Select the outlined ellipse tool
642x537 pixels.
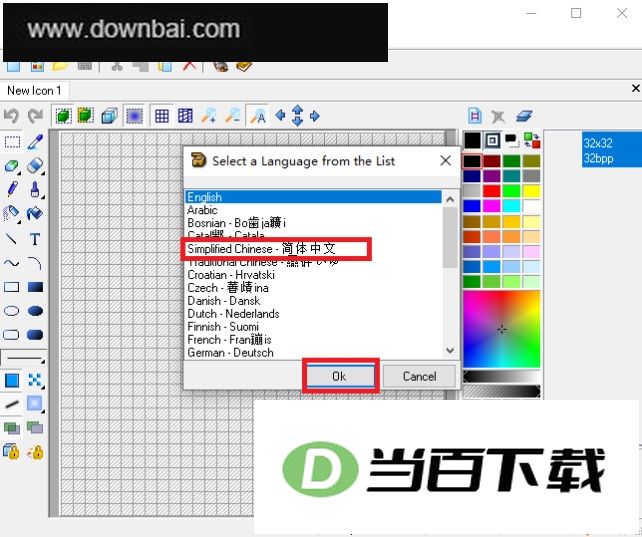point(12,311)
